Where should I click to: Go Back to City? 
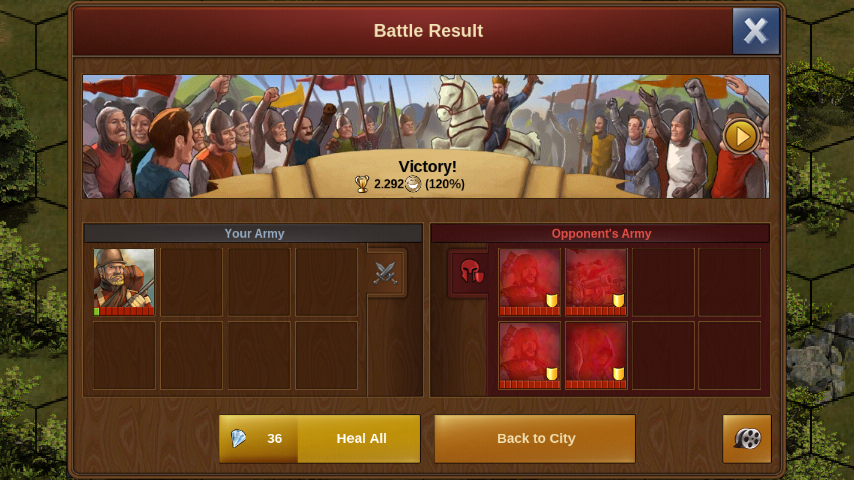(535, 439)
